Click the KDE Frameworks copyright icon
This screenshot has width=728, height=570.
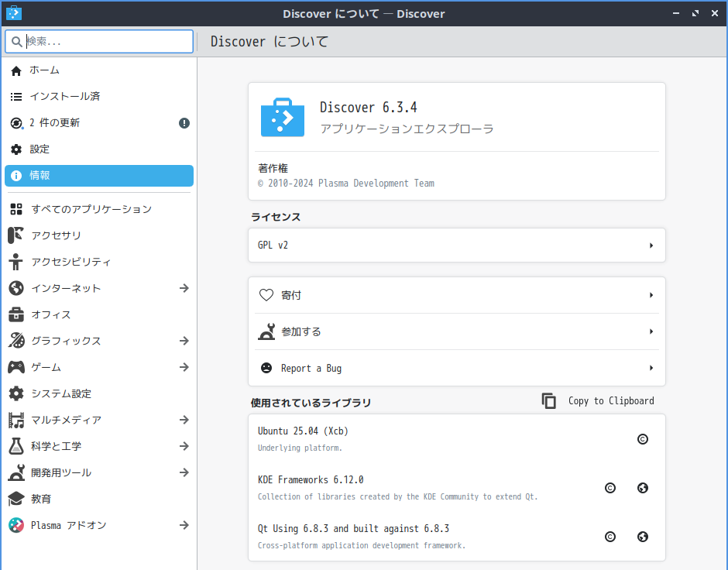pyautogui.click(x=610, y=488)
